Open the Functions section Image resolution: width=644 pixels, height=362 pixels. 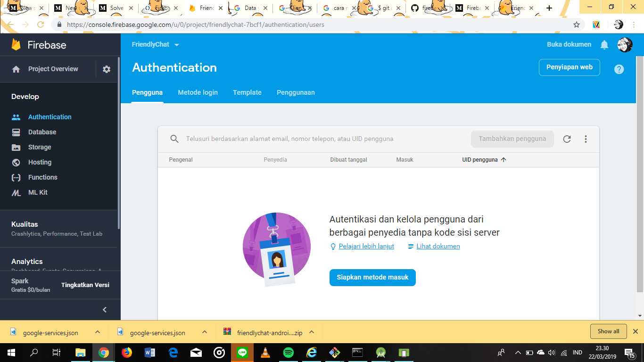coord(42,177)
